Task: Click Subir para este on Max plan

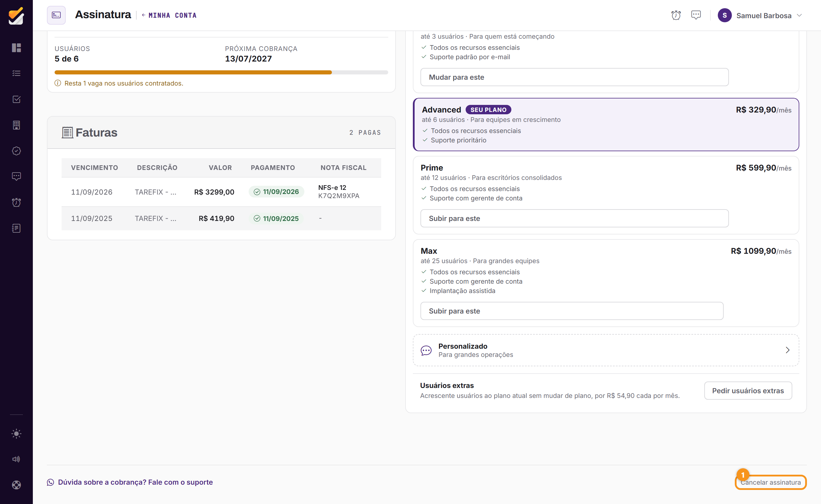Action: pyautogui.click(x=571, y=311)
